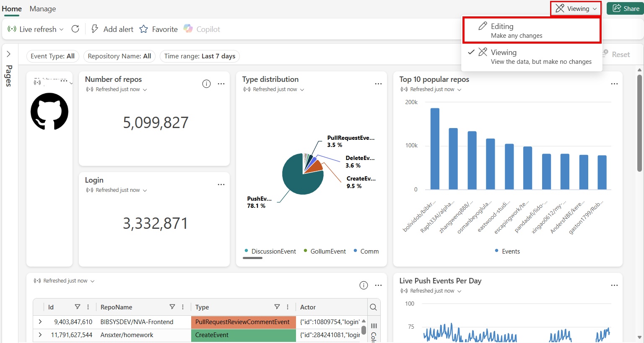Image resolution: width=644 pixels, height=343 pixels.
Task: Click the filter icon in Id column
Action: 78,307
